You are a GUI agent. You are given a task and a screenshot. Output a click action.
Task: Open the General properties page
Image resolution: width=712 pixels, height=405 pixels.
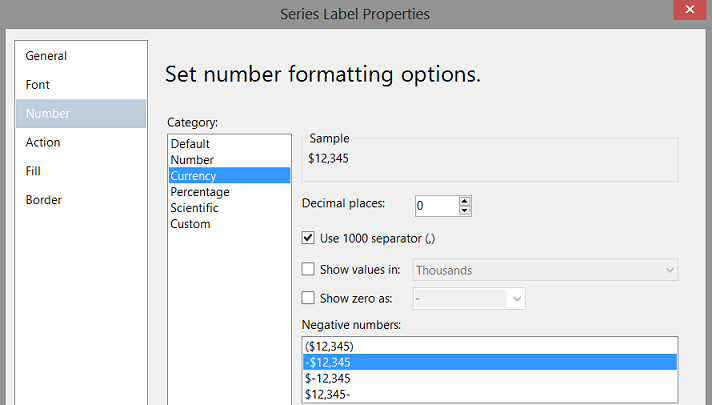tap(47, 56)
